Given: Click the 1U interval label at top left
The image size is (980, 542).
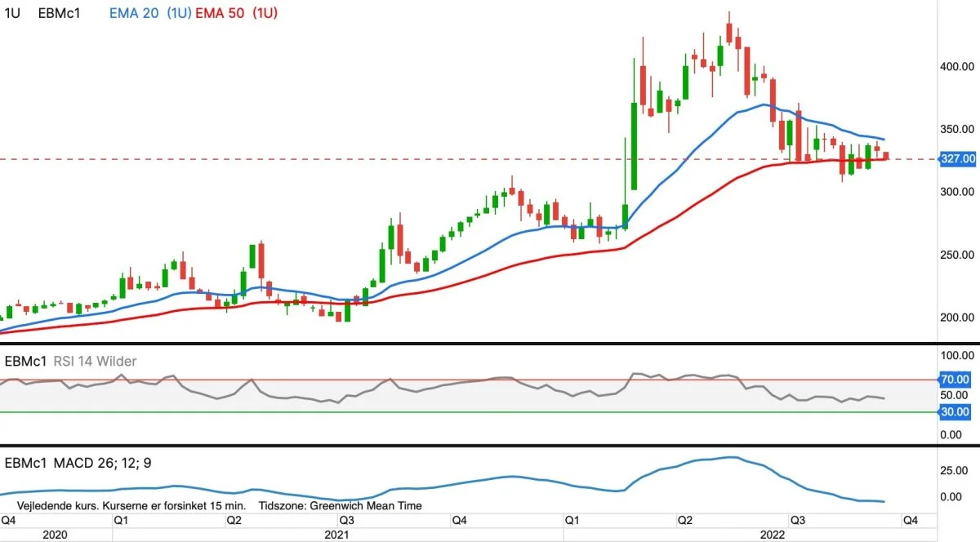Looking at the screenshot, I should coord(13,13).
